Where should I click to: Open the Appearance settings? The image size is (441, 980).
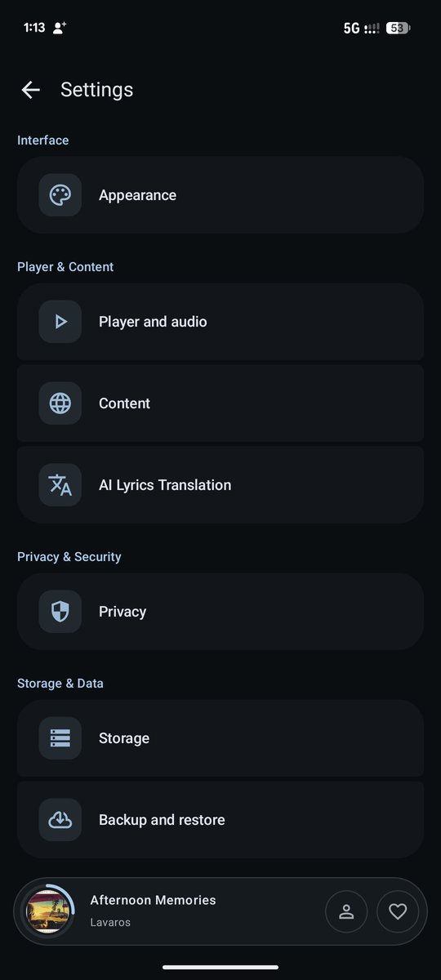pos(220,195)
